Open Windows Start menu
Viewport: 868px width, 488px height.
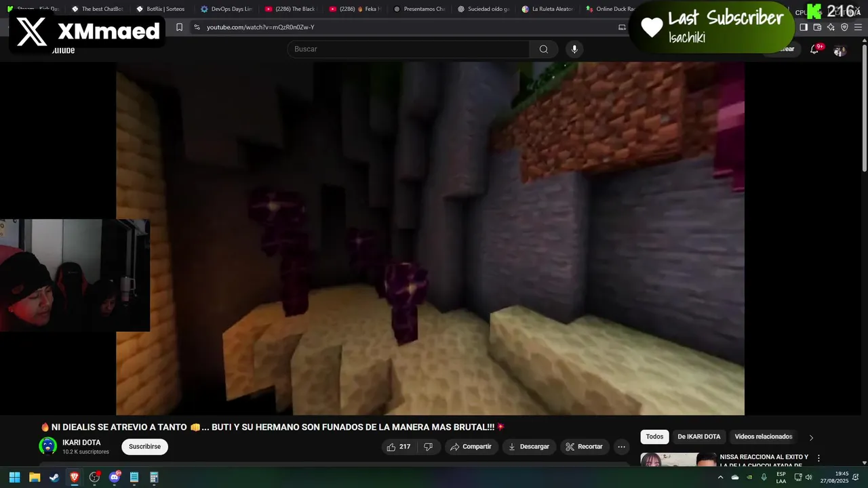(x=14, y=477)
